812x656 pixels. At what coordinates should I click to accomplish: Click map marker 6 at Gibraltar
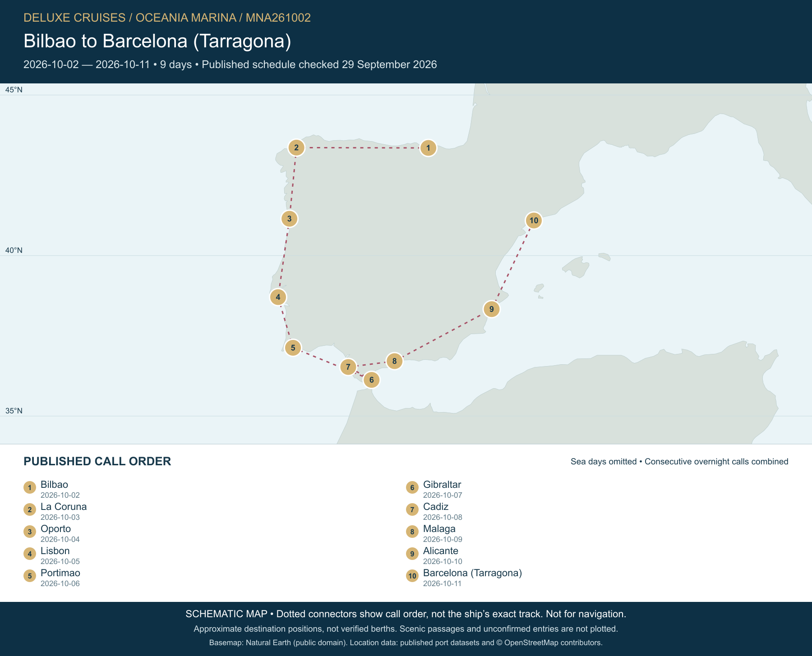coord(372,380)
